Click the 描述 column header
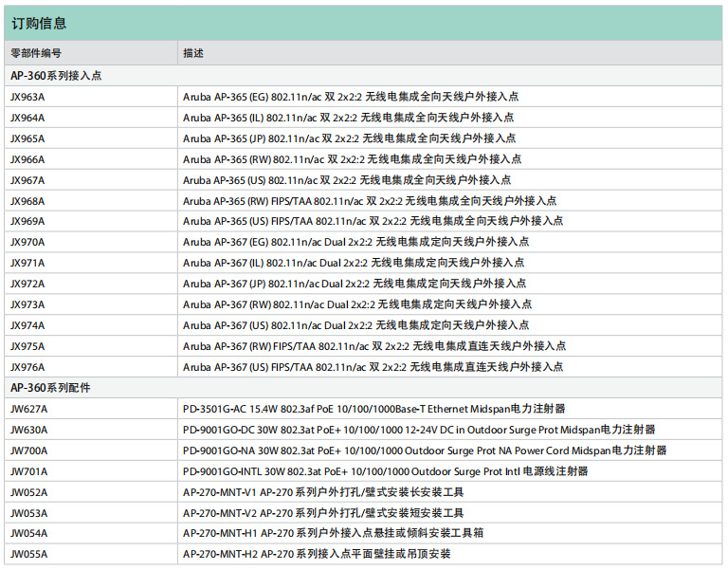 pyautogui.click(x=193, y=53)
